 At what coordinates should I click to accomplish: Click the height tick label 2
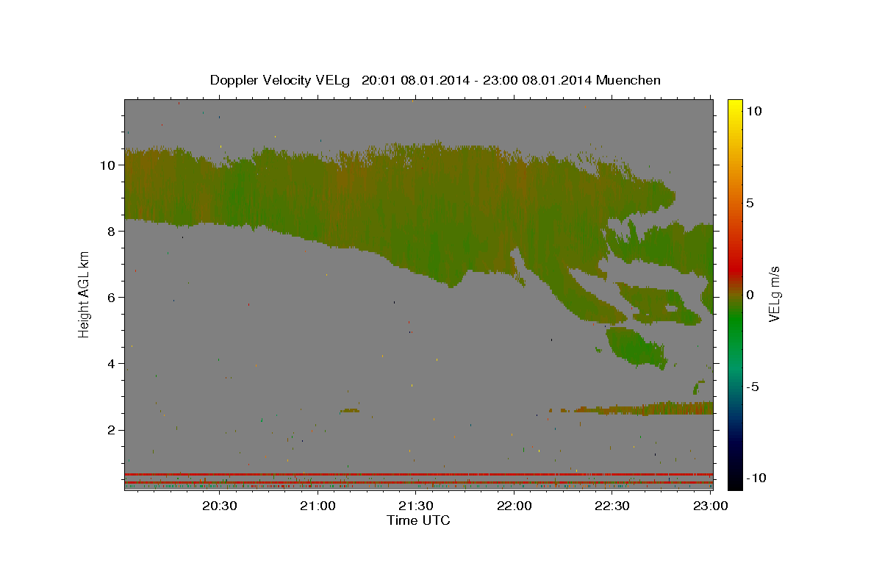(112, 430)
